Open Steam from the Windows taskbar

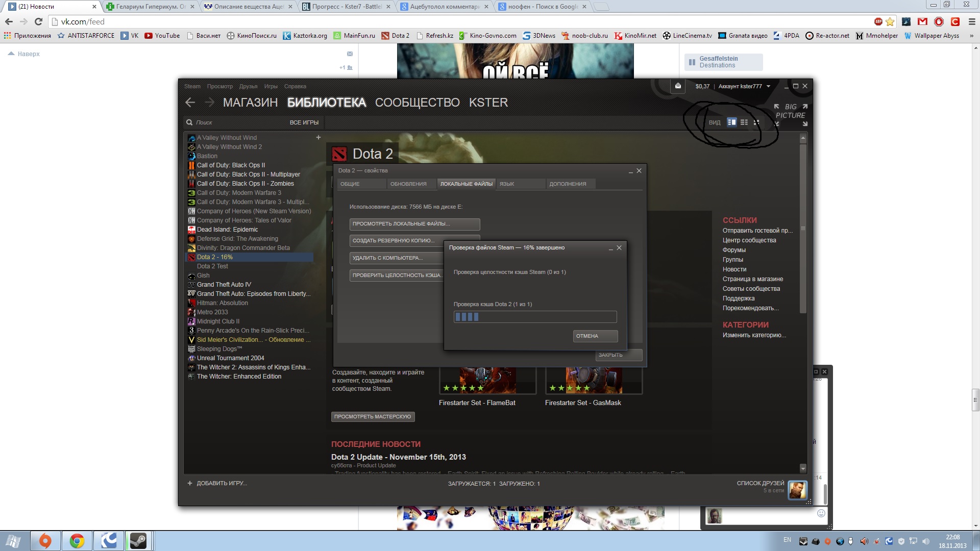(138, 540)
